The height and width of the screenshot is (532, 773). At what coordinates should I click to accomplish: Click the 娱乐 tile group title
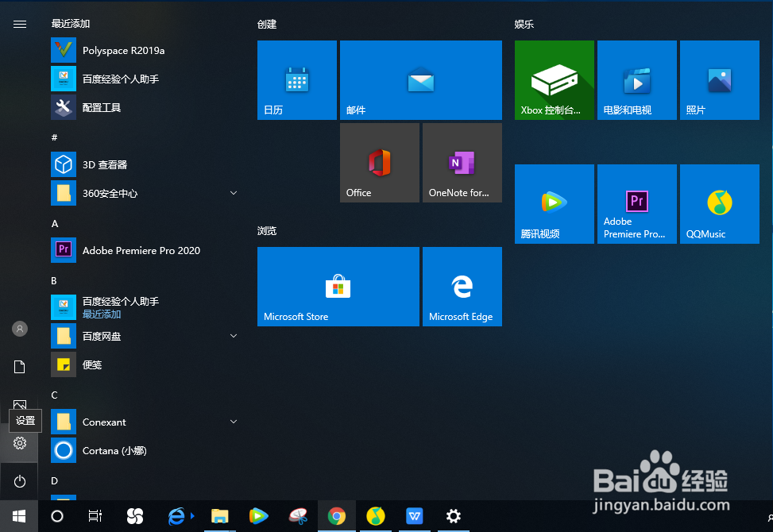pyautogui.click(x=524, y=24)
